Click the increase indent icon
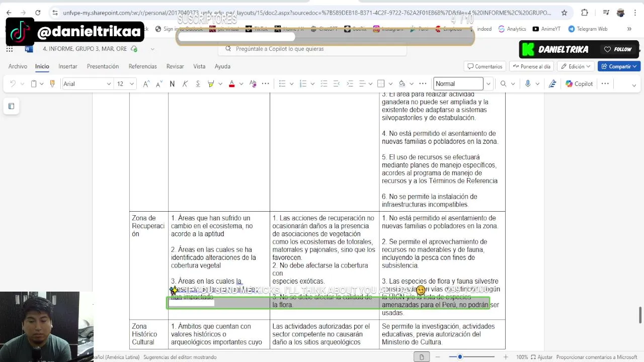This screenshot has width=644, height=362. coord(350,84)
